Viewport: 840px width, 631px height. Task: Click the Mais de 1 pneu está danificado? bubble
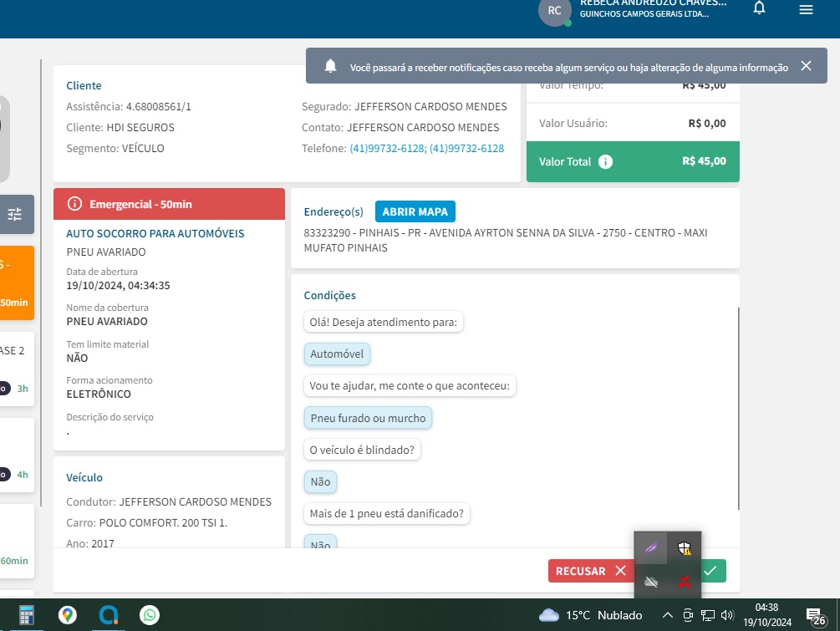pyautogui.click(x=387, y=513)
